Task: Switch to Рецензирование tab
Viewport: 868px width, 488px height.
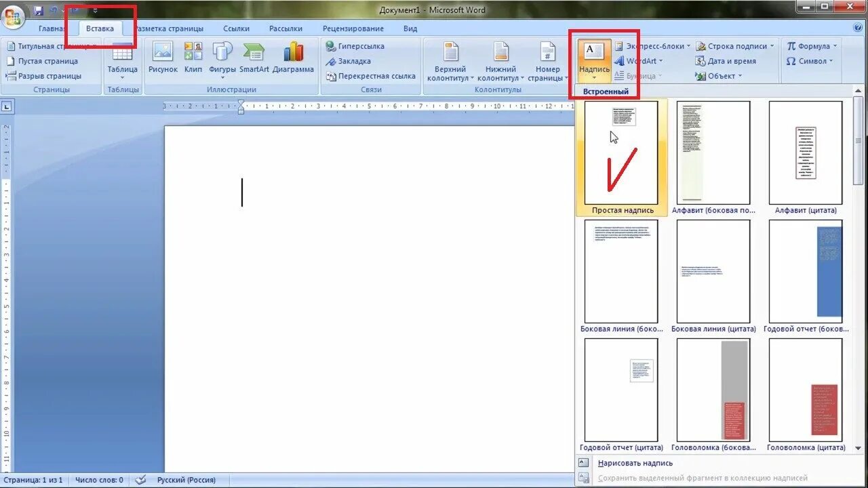Action: coord(353,28)
